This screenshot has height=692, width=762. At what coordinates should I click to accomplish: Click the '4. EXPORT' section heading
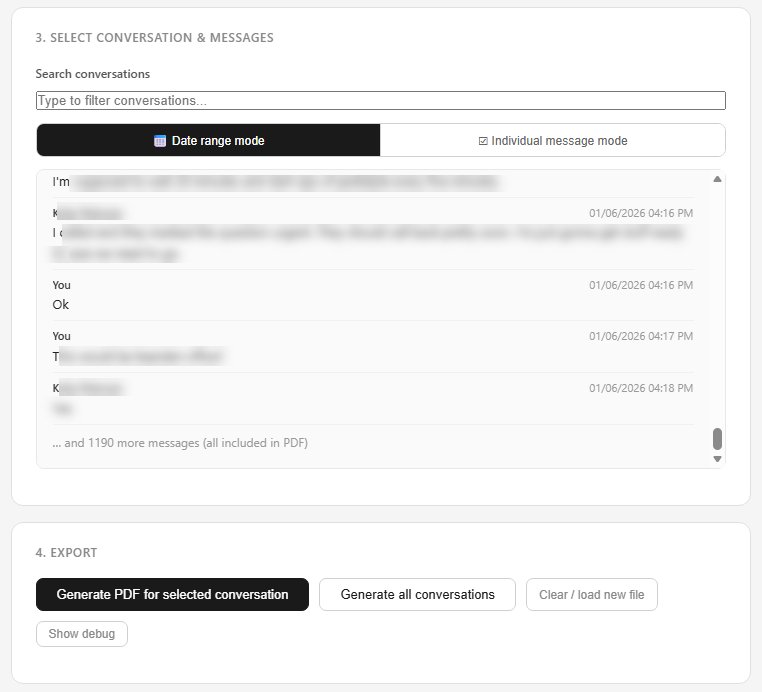click(66, 553)
